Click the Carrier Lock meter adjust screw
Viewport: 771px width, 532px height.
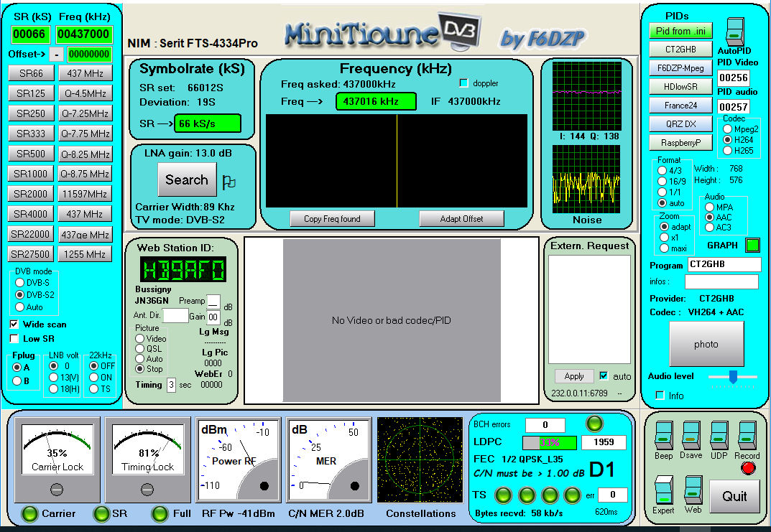click(x=57, y=489)
